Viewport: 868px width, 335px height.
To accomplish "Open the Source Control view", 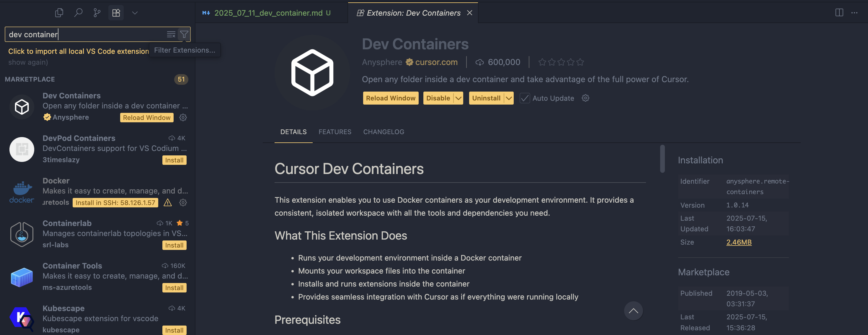I will 97,12.
